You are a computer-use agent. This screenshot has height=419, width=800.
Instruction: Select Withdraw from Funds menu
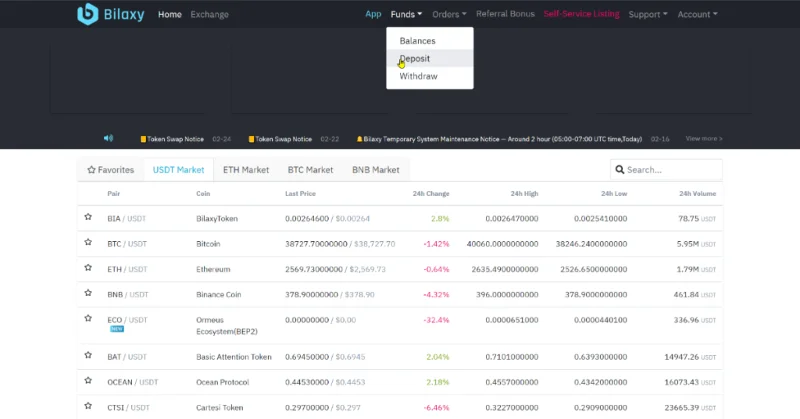tap(430, 76)
